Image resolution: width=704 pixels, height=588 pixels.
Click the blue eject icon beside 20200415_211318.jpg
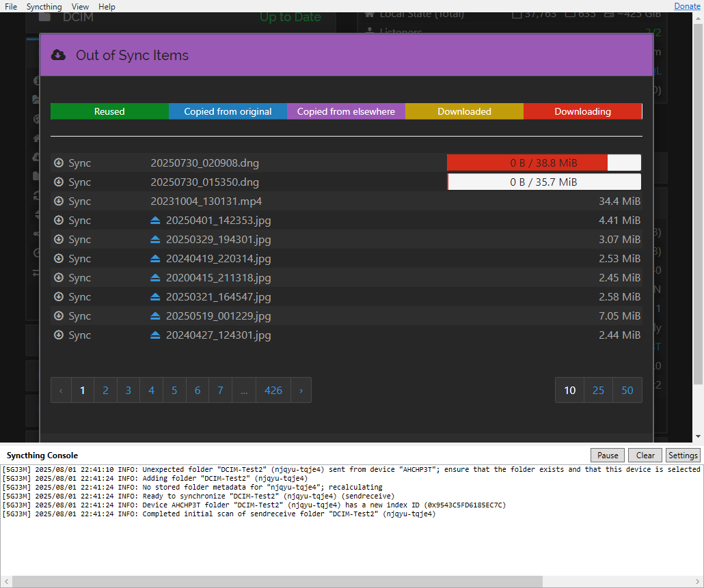click(155, 278)
